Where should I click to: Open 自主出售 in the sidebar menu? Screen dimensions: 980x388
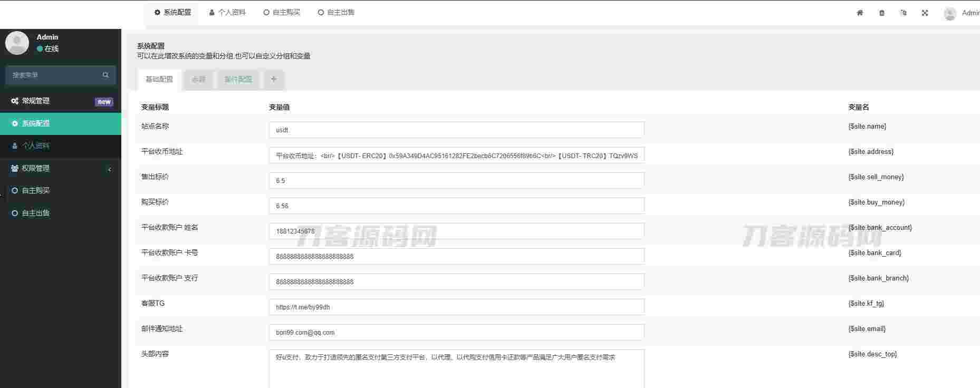click(61, 213)
